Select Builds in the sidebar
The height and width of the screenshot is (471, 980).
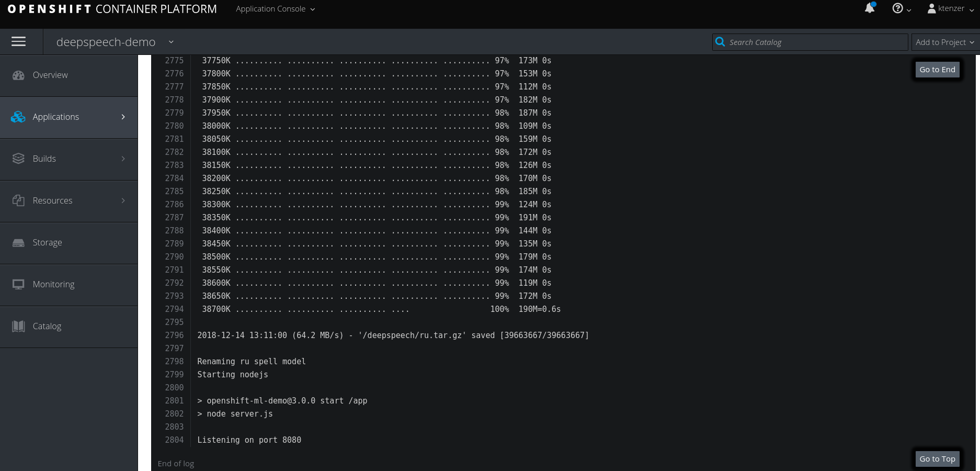click(x=69, y=159)
